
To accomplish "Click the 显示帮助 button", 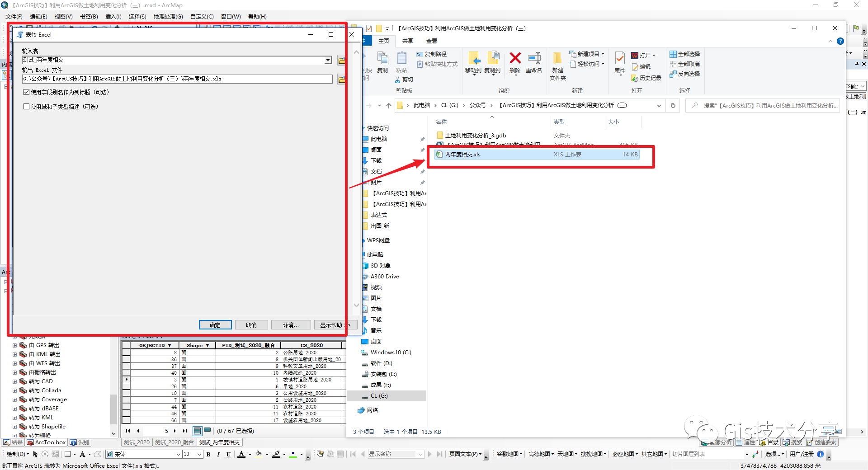I will coord(335,325).
